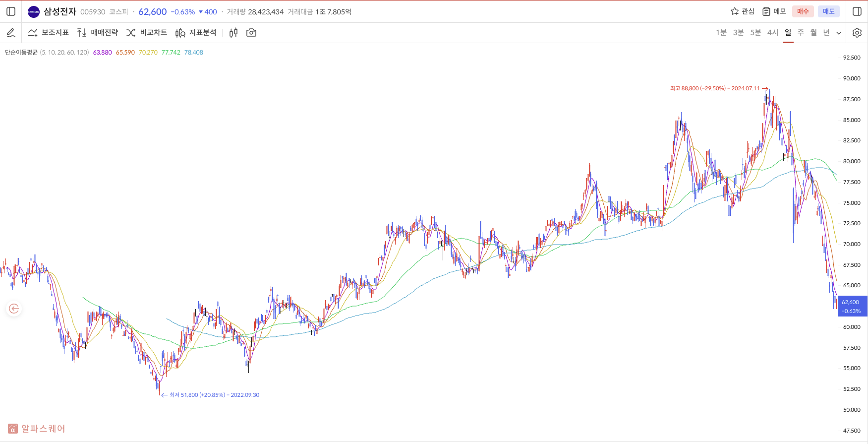The height and width of the screenshot is (444, 868).
Task: Click the 거래량 28,423,434 volume value
Action: 266,11
